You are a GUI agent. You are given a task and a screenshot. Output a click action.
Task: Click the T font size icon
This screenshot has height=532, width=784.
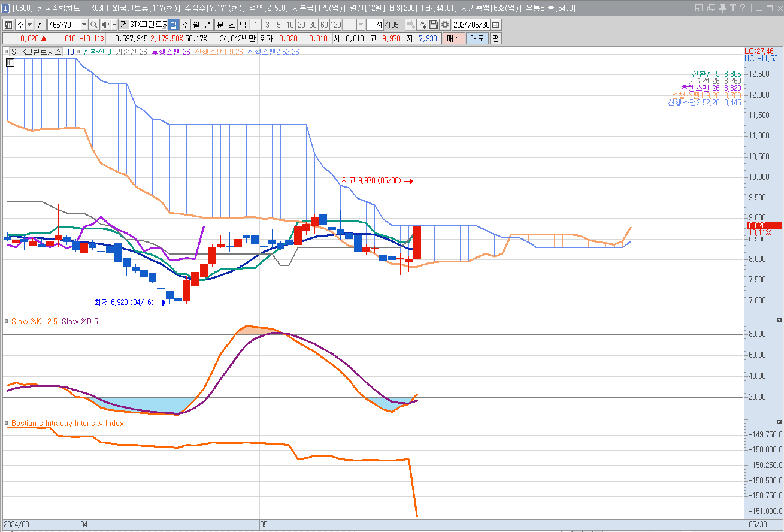coord(733,8)
